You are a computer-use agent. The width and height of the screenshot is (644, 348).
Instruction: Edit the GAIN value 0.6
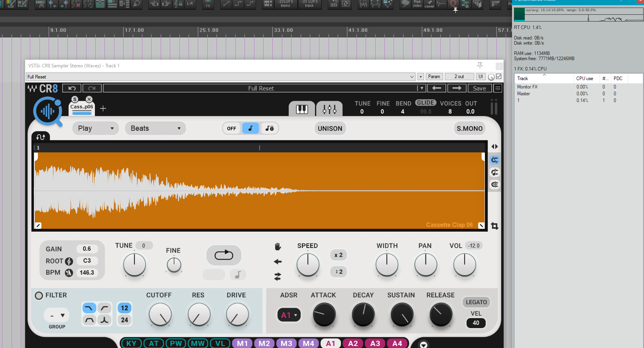87,249
